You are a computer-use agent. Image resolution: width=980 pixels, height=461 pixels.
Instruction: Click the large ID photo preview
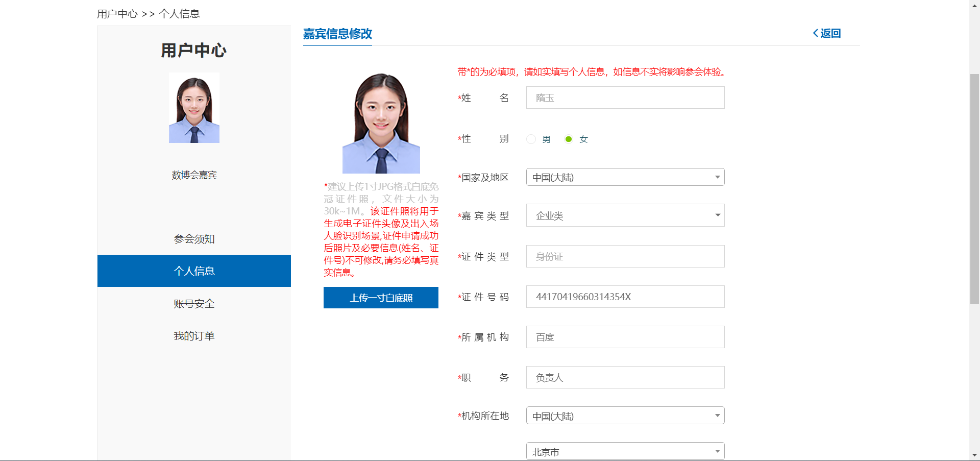(381, 123)
